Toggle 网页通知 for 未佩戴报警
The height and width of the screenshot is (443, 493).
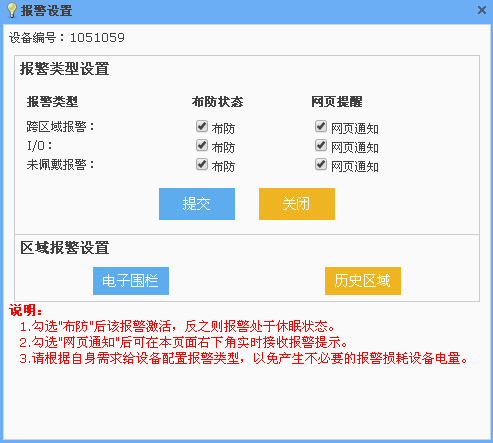coord(321,164)
